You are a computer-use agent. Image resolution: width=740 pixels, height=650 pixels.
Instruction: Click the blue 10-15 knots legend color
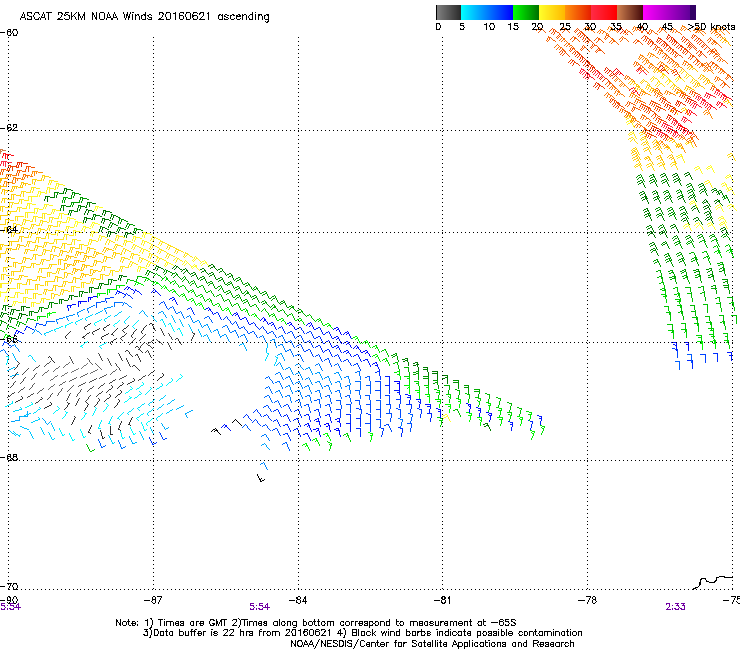(x=499, y=12)
